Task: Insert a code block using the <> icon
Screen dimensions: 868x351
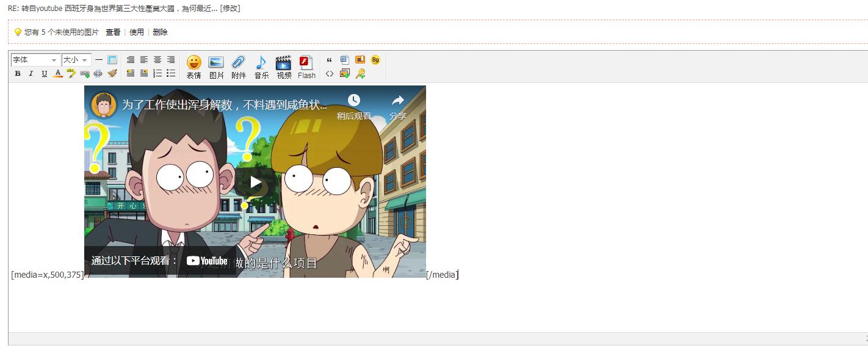Action: 330,74
